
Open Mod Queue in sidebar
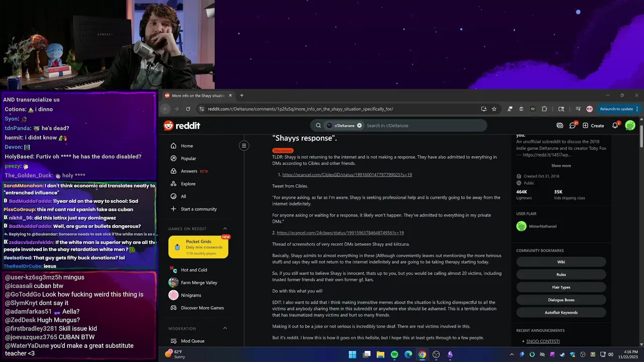pos(192,341)
